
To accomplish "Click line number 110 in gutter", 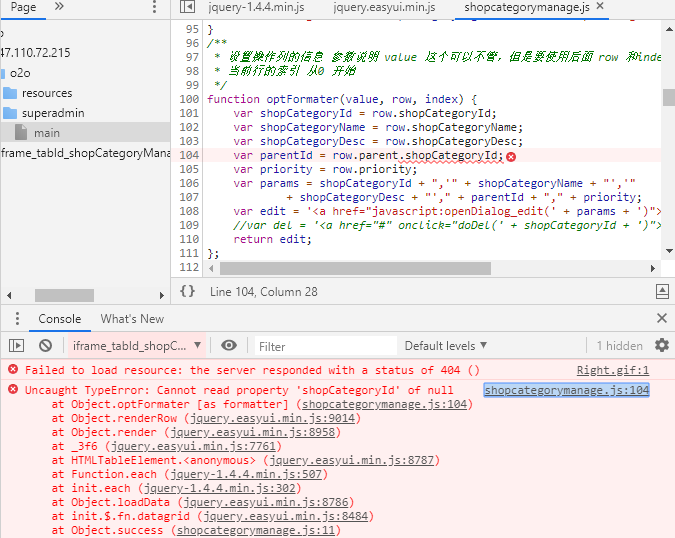I will click(189, 239).
